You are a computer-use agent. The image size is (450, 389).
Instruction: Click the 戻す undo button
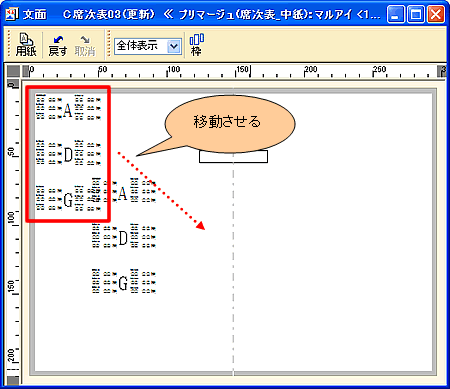[57, 45]
